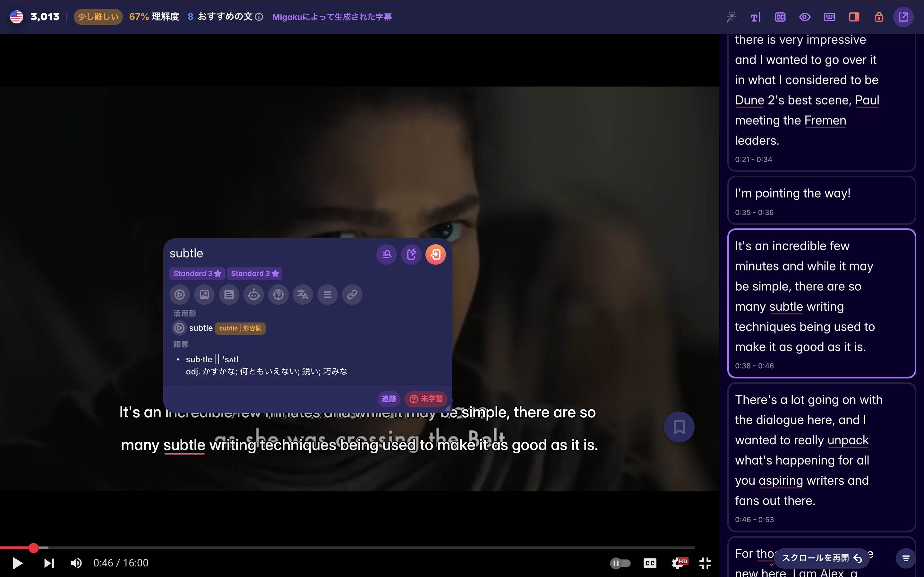Open the text style settings icon
Viewport: 924px width, 577px height.
(755, 17)
